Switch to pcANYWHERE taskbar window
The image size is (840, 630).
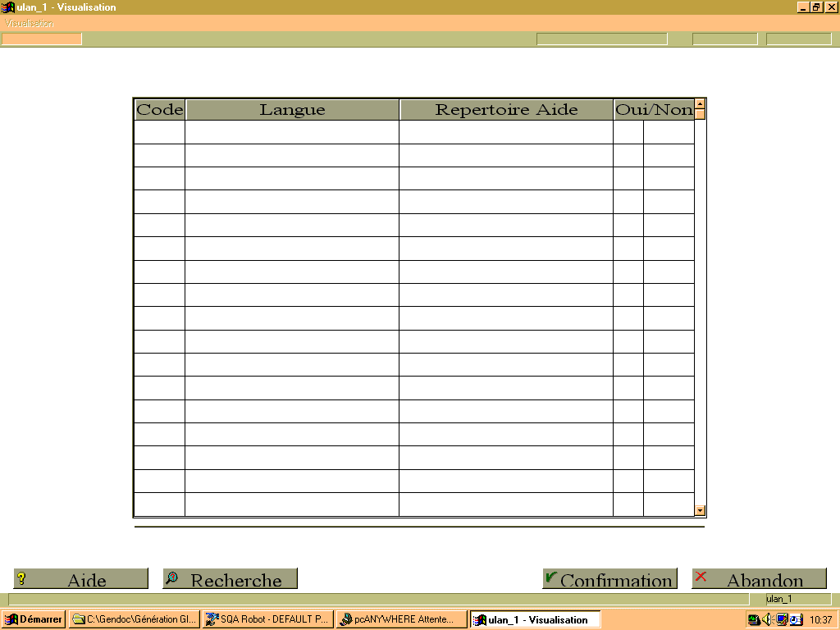point(402,619)
